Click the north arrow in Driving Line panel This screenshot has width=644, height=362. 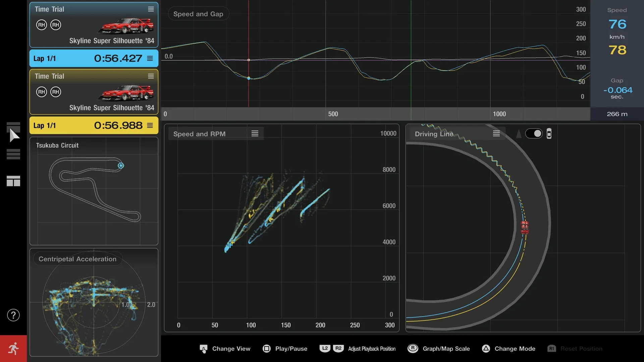519,133
